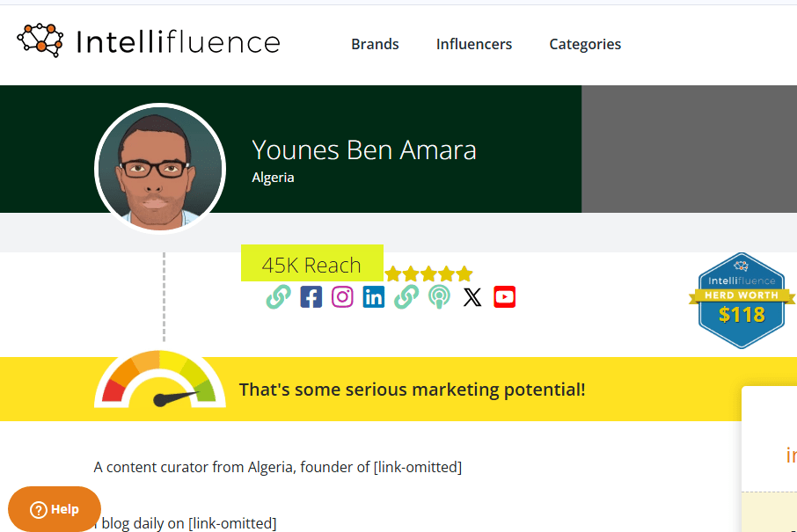
Task: Click the five-star rating
Action: (x=428, y=273)
